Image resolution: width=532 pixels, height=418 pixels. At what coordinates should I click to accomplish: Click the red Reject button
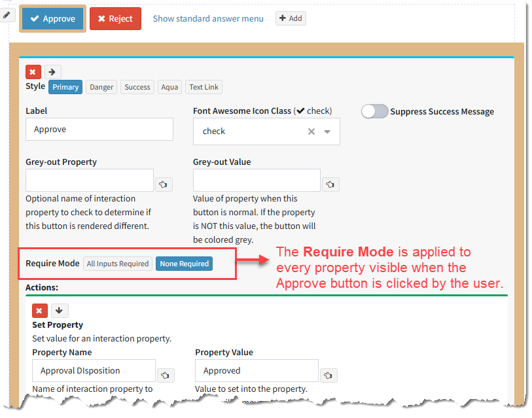pos(115,19)
